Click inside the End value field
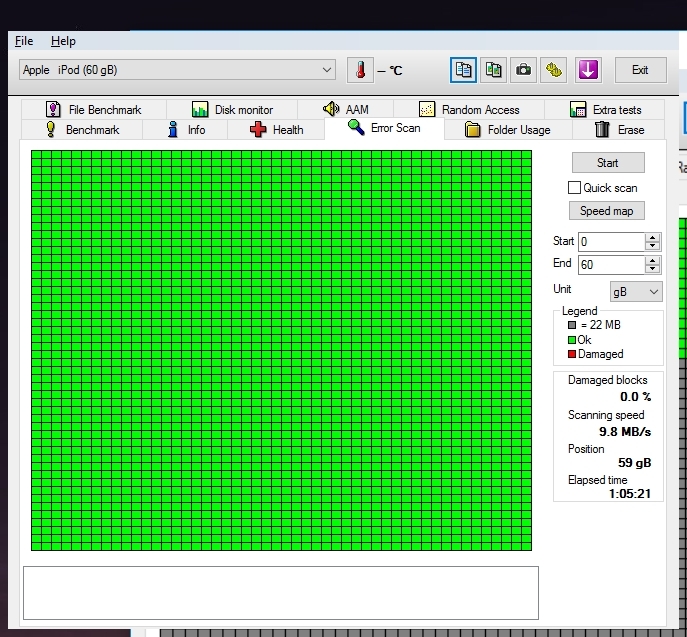This screenshot has width=687, height=637. point(610,265)
